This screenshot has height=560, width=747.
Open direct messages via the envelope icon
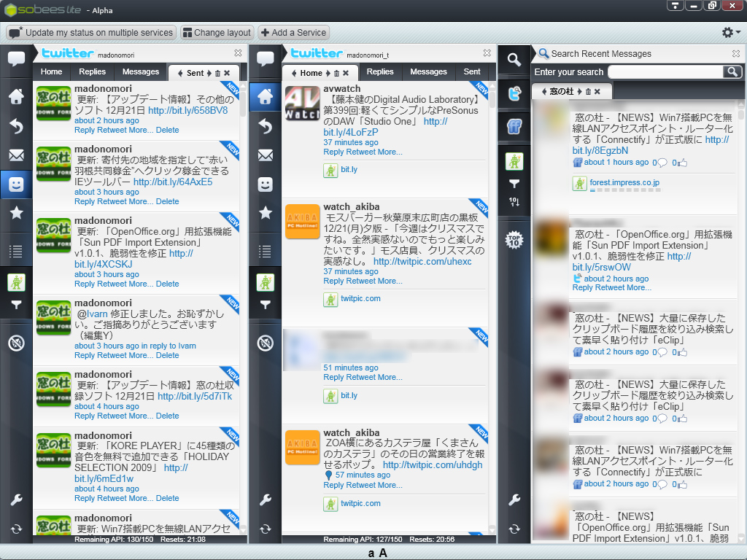pos(15,155)
